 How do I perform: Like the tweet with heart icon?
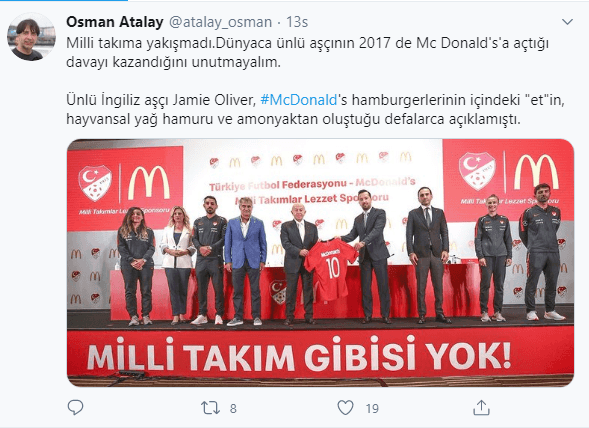345,407
